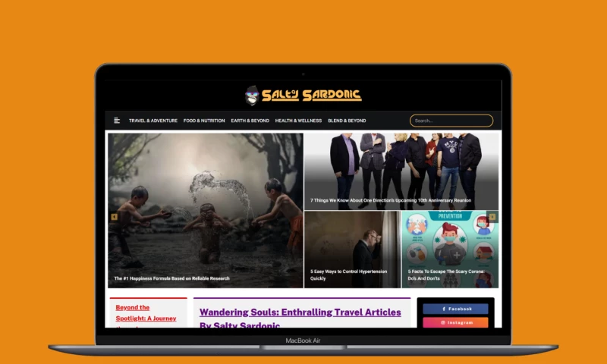Open the Travel & Adventure menu
This screenshot has width=607, height=364.
[x=153, y=121]
